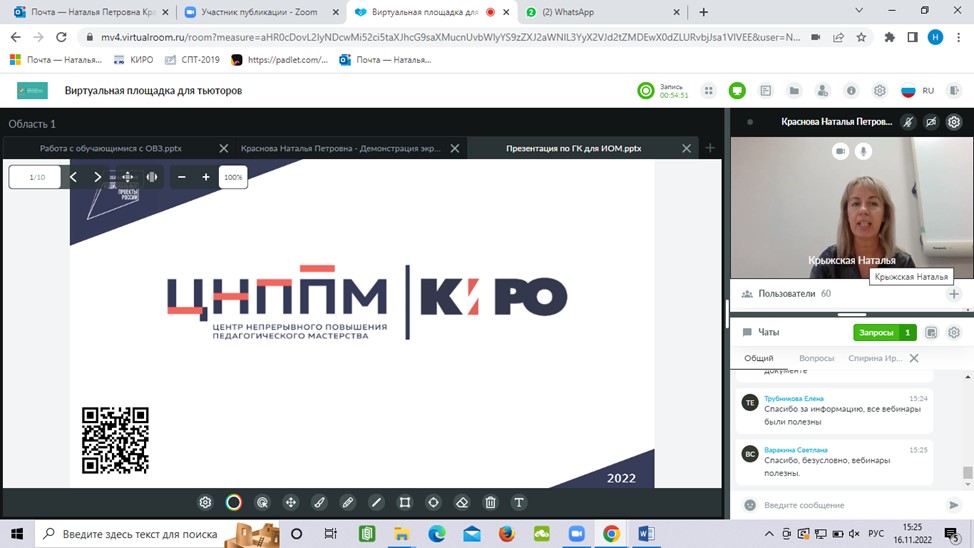Open the КИРО bookmark
The image size is (974, 548).
tap(134, 60)
